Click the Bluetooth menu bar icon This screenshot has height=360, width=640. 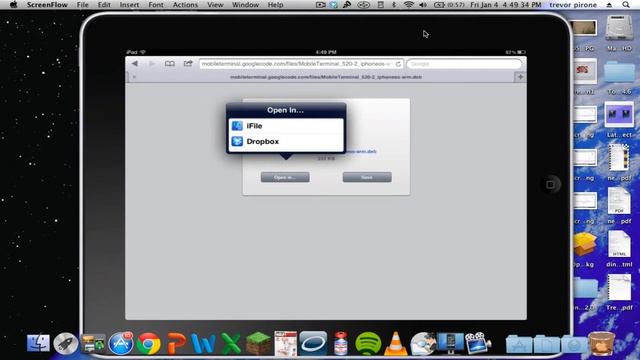394,5
